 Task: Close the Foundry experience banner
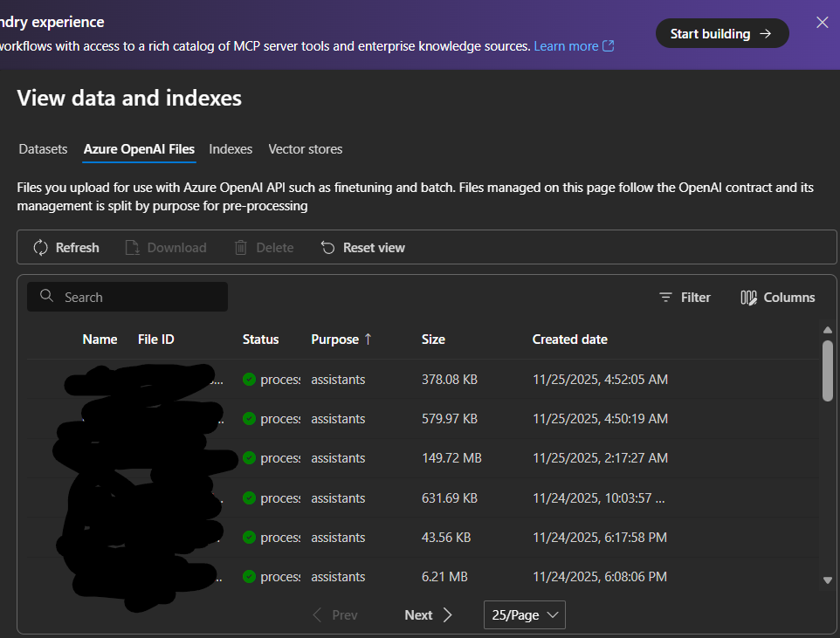823,23
